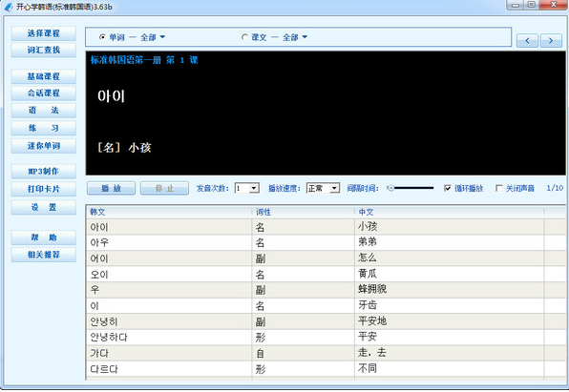The width and height of the screenshot is (569, 392).
Task: Open the 设置 sidebar button
Action: coord(44,207)
